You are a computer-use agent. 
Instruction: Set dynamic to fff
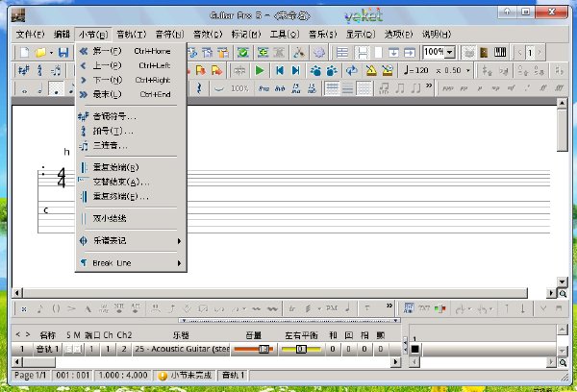point(559,88)
